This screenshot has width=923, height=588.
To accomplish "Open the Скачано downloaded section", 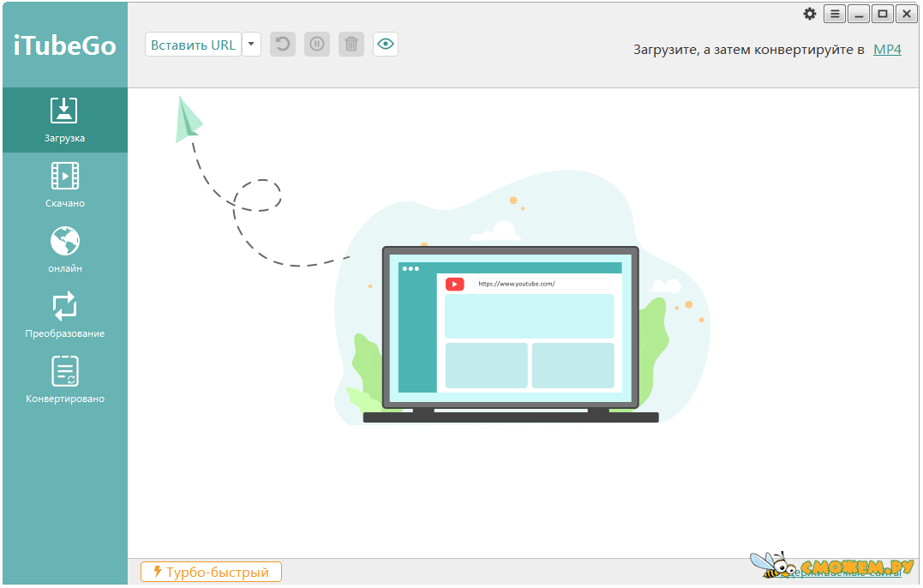I will [65, 185].
